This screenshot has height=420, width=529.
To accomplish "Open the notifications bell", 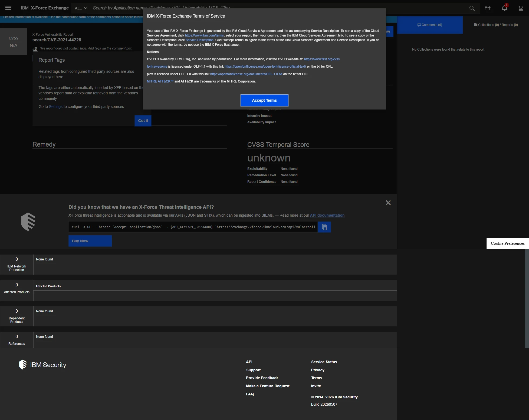I will pyautogui.click(x=505, y=8).
